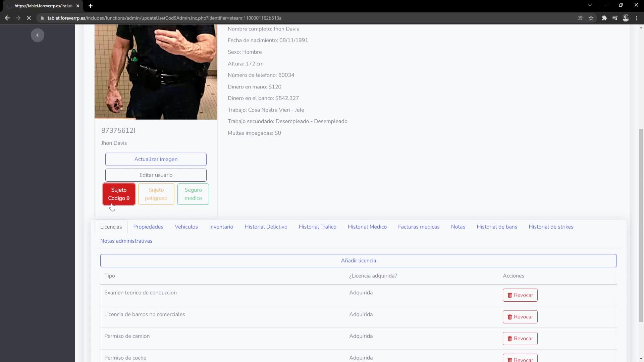Open the browser media playlist control icon
Screen dimensions: 644x362
(615, 18)
